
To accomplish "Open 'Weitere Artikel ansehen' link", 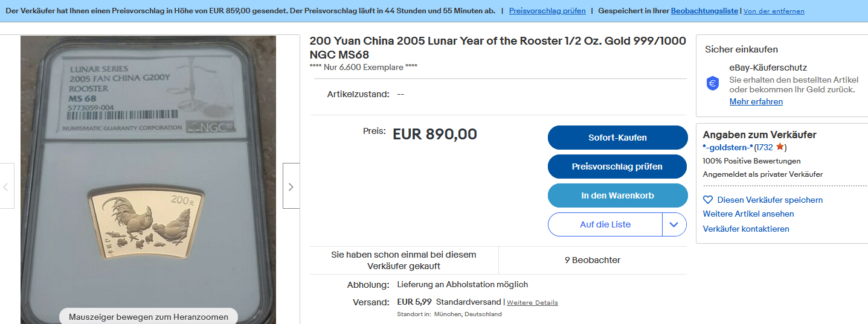I will [748, 214].
